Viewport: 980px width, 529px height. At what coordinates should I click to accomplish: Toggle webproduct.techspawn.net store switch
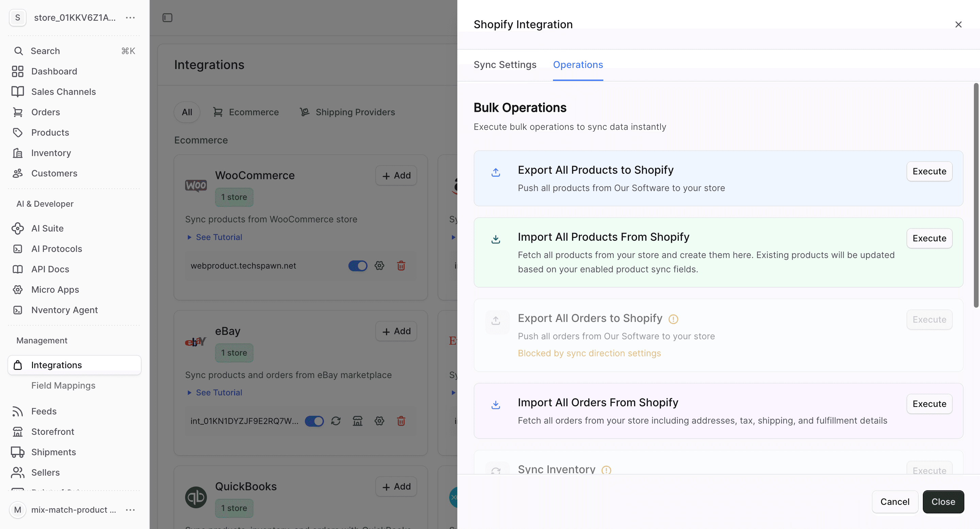(x=358, y=266)
